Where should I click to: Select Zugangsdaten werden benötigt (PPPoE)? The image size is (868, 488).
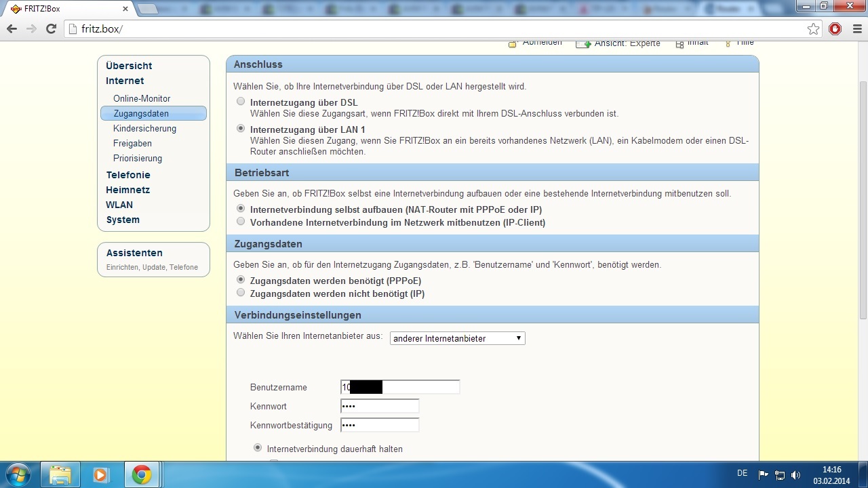pyautogui.click(x=241, y=280)
